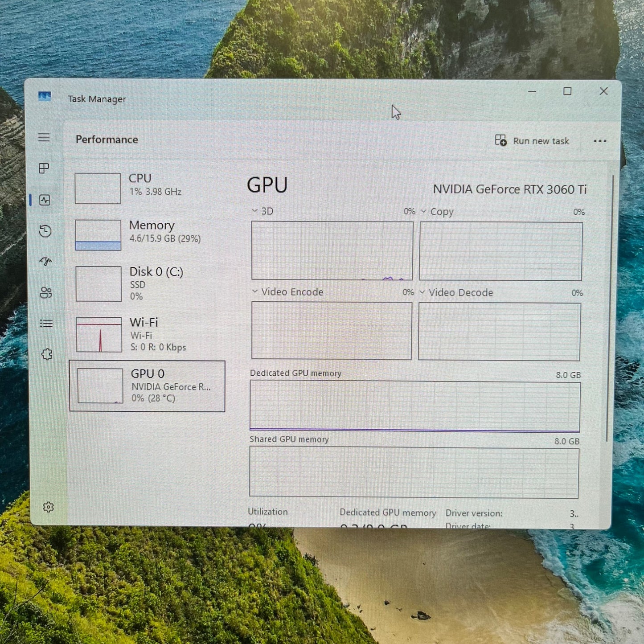644x644 pixels.
Task: Select the Disk 0 (C:) entry
Action: click(148, 283)
